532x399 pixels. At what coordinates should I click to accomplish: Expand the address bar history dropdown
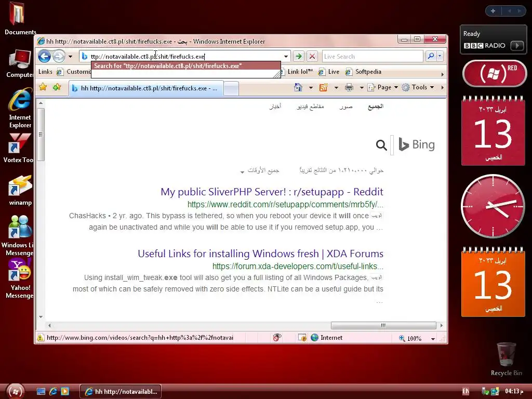pos(286,56)
